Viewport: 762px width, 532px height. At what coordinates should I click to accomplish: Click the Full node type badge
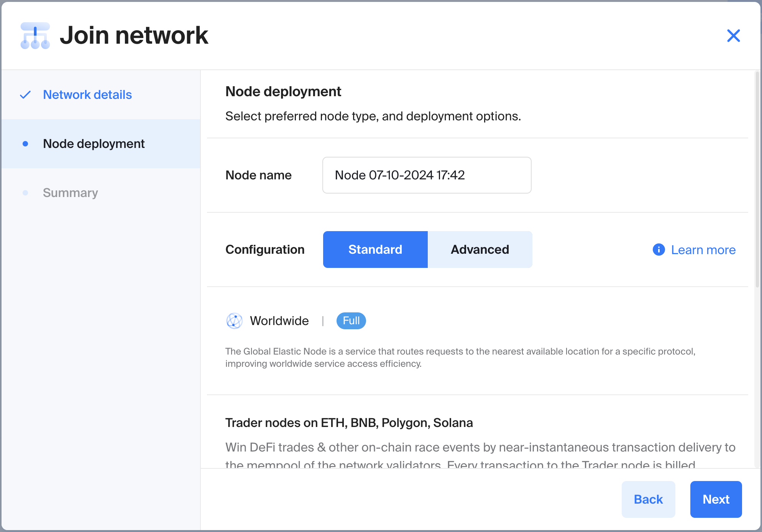[x=351, y=321]
